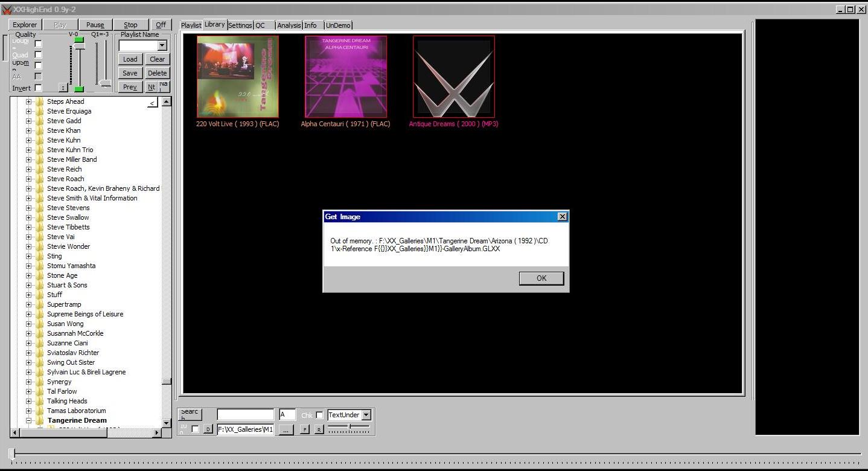
Task: Click the folder icon next to Steve Gadd
Action: coord(40,121)
